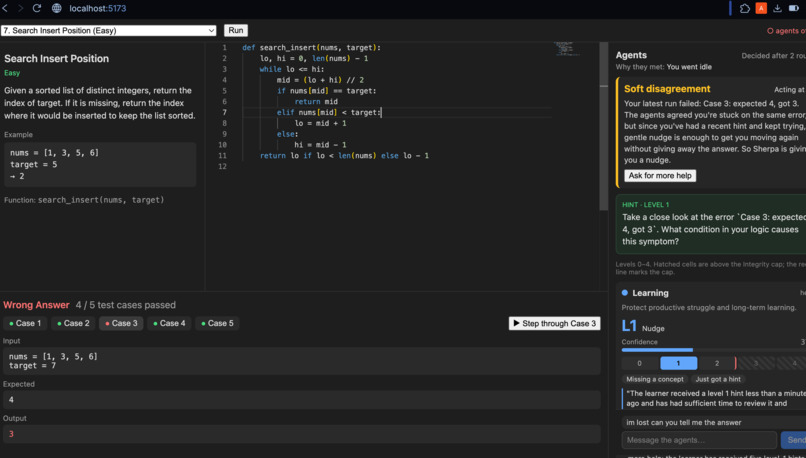Click the Input nums and target box
Viewport: 806px width, 458px height.
pyautogui.click(x=302, y=361)
